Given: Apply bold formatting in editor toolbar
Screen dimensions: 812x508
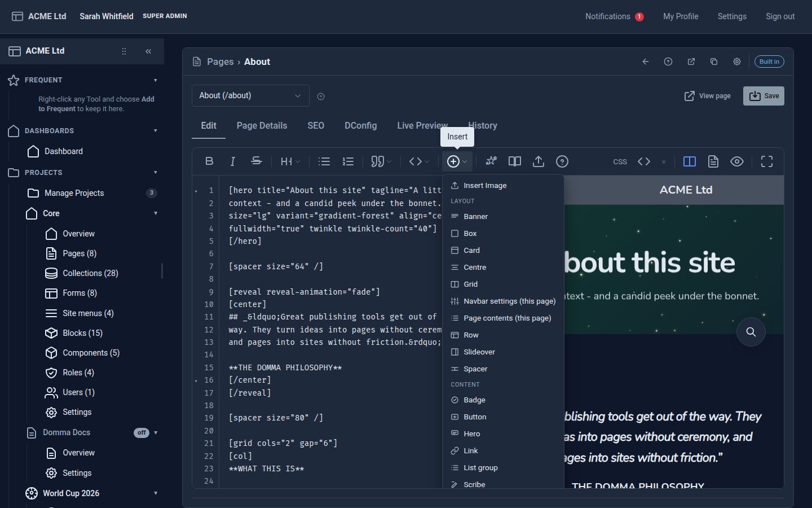Looking at the screenshot, I should click(x=209, y=161).
